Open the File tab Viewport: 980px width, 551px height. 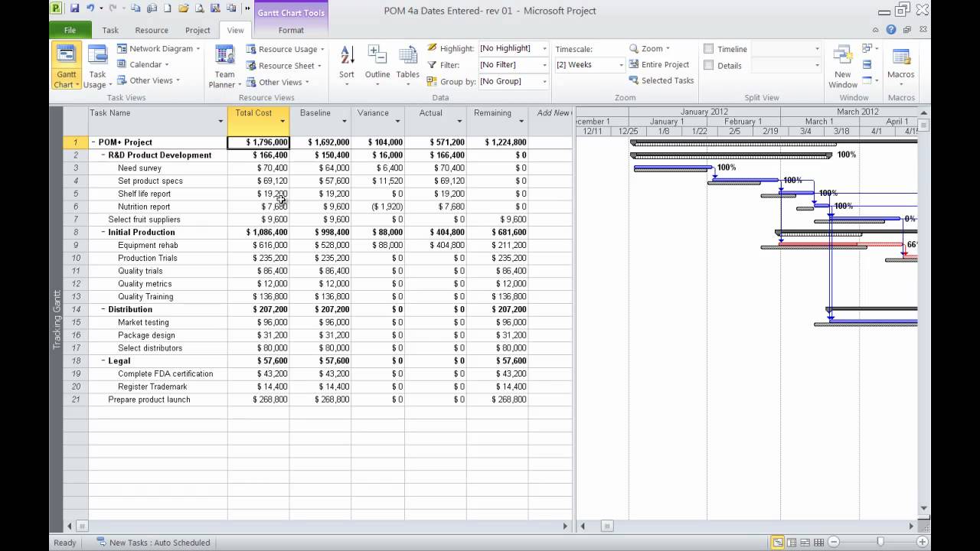(70, 30)
